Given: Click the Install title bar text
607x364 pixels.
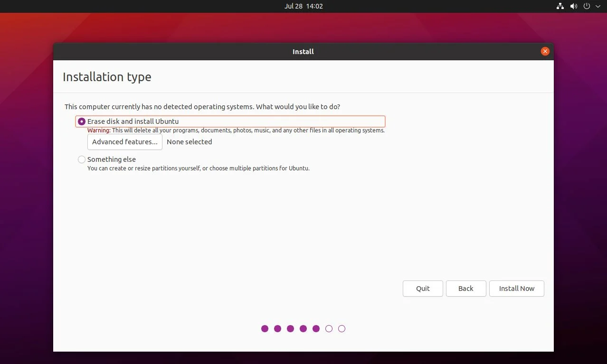Looking at the screenshot, I should coord(303,51).
